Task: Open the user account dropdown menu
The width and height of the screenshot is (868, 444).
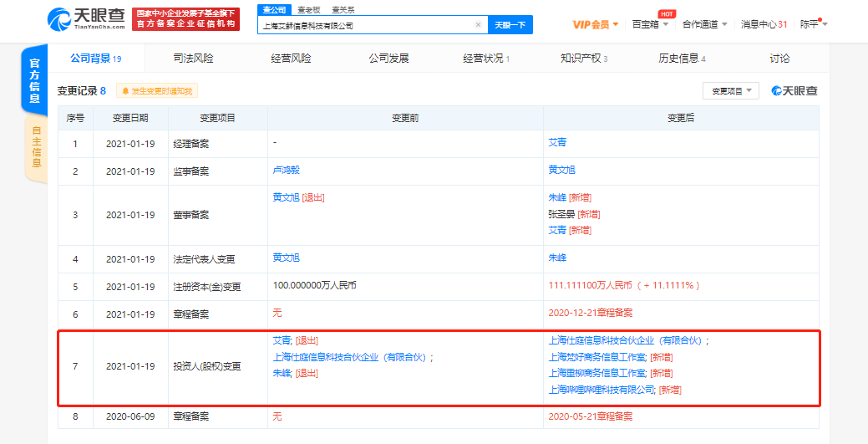Action: pos(814,24)
